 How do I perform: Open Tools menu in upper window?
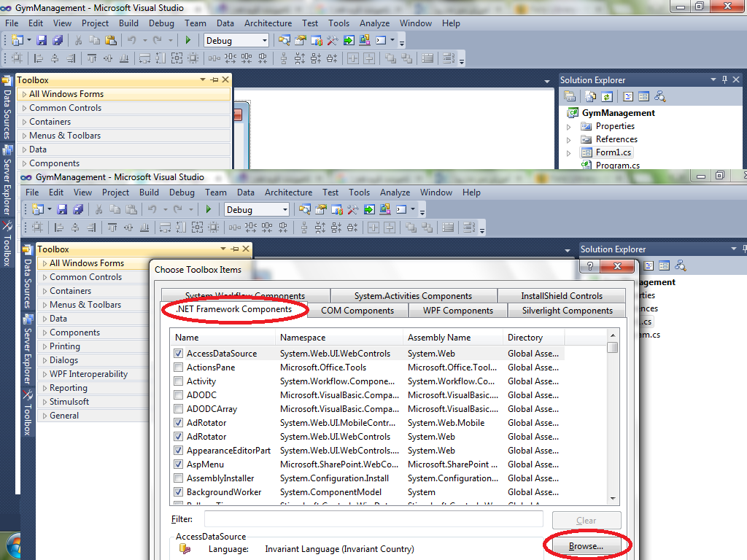point(338,23)
